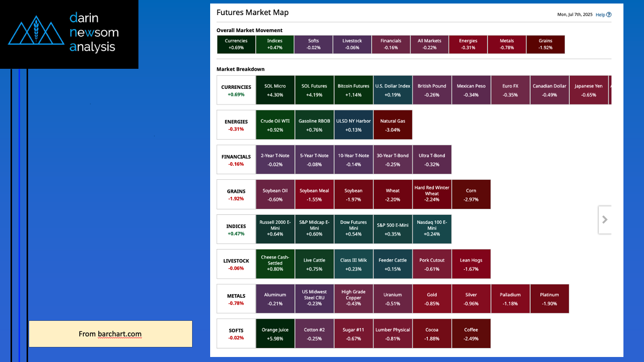Click the Help question mark icon

[609, 15]
